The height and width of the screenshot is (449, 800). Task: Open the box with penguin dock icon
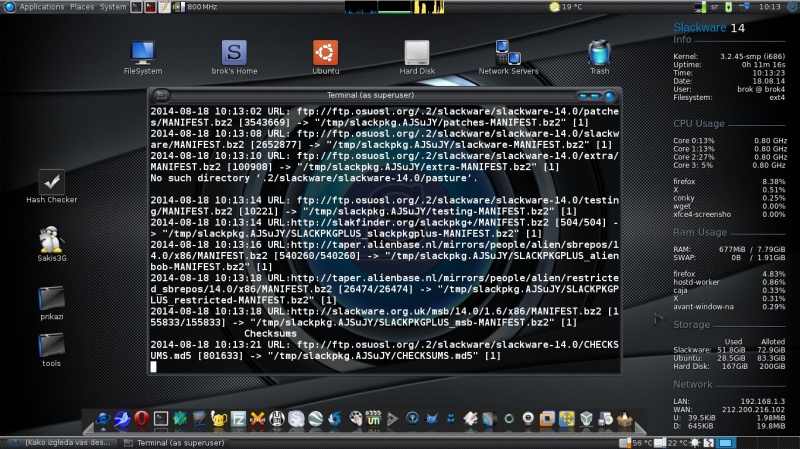(x=625, y=419)
